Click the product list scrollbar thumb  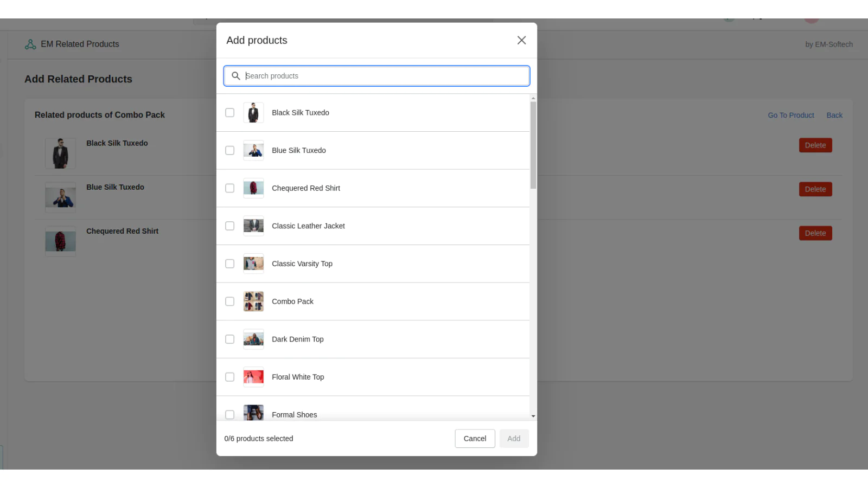533,145
